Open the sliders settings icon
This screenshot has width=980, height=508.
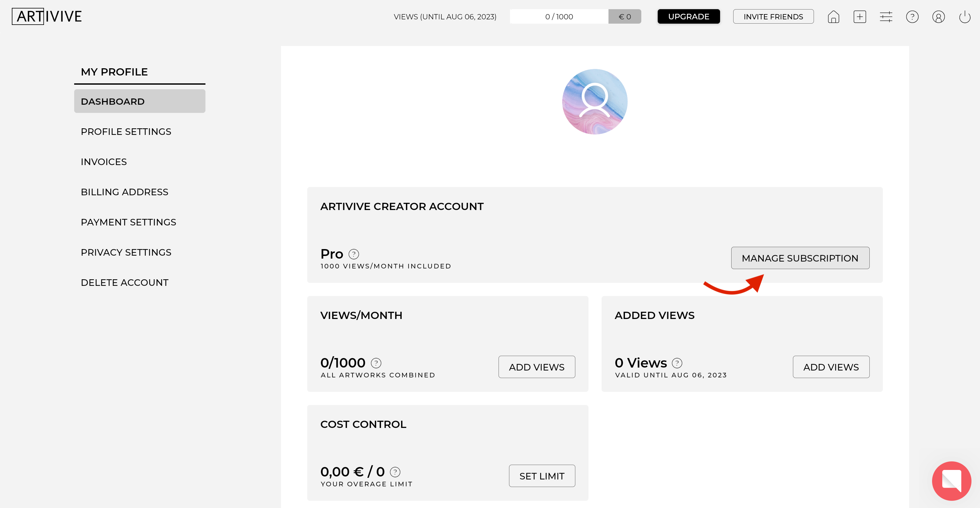click(x=886, y=17)
